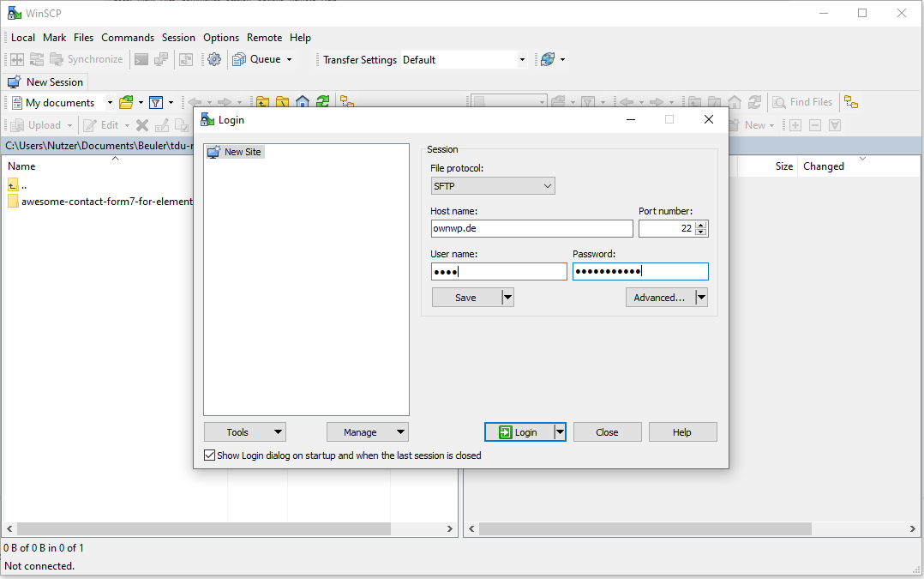The image size is (924, 579).
Task: Increase the port number with up spinner
Action: [700, 225]
